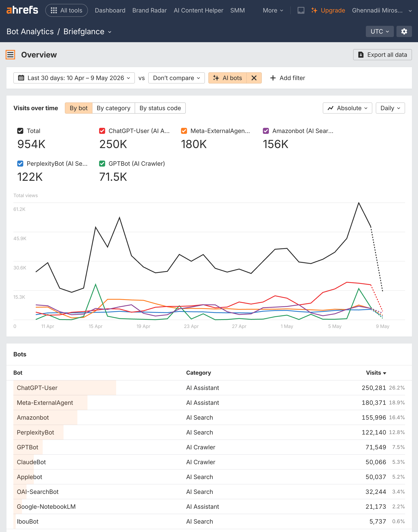Click the plus icon of Add filter
This screenshot has width=418, height=532.
coord(273,78)
